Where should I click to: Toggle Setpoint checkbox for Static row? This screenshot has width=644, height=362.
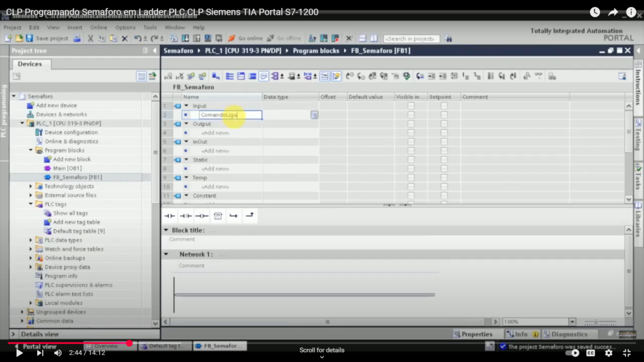pyautogui.click(x=444, y=160)
